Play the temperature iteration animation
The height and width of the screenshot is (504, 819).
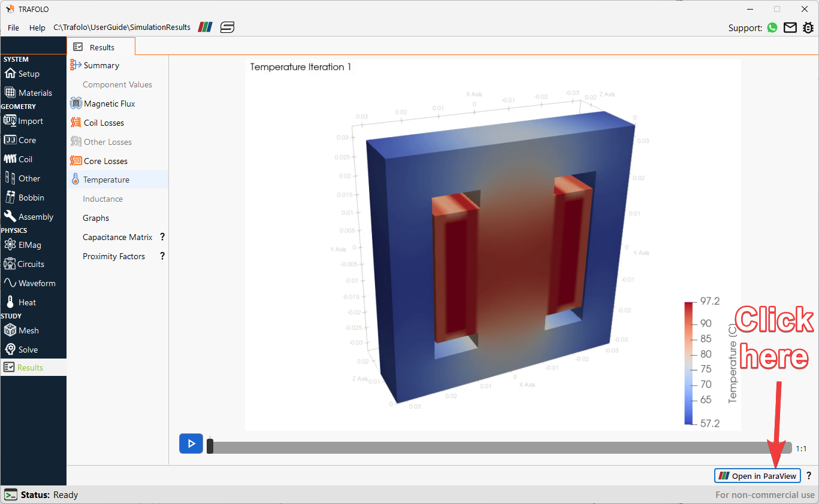[191, 444]
